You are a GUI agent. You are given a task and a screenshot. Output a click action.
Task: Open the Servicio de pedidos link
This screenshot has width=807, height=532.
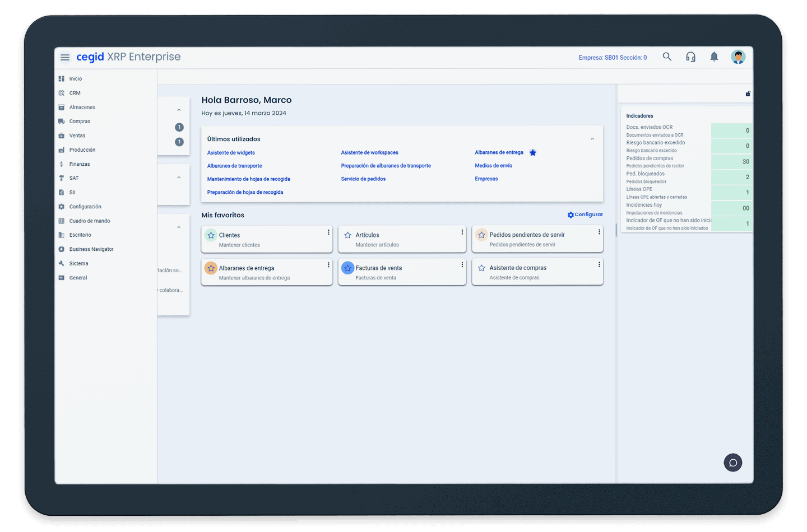point(363,179)
